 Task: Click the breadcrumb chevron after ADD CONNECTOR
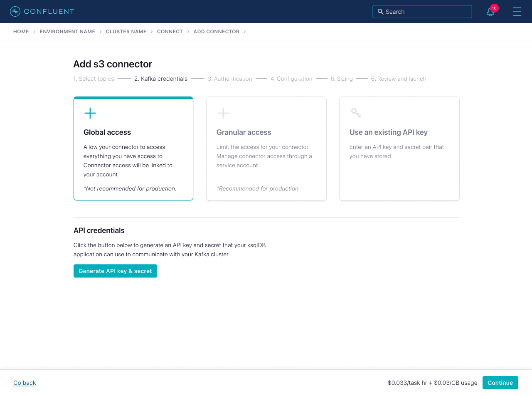click(245, 32)
